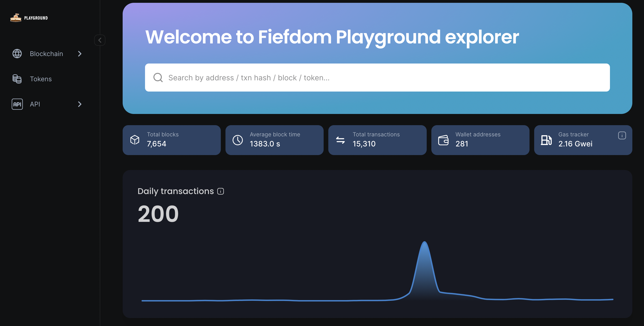Screen dimensions: 644x326
Task: Click the API icon in the sidebar
Action: tap(17, 104)
